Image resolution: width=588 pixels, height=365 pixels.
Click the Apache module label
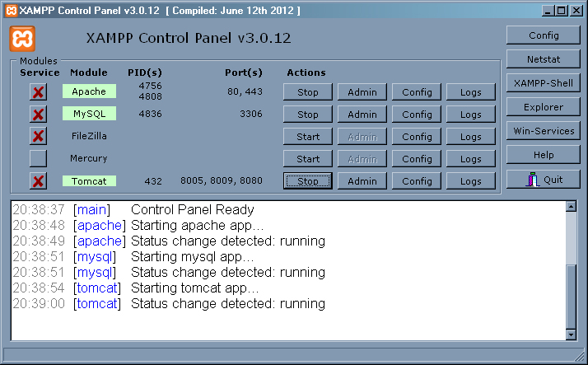point(89,91)
